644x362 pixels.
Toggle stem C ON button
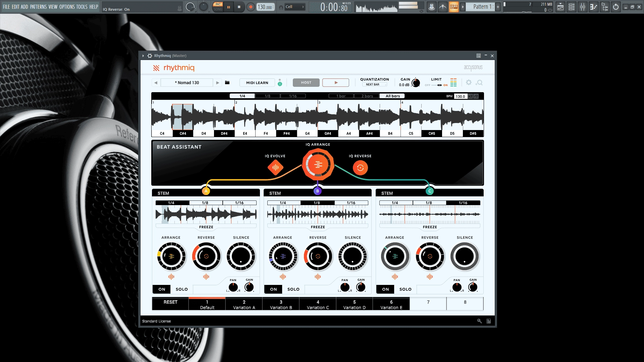click(385, 289)
